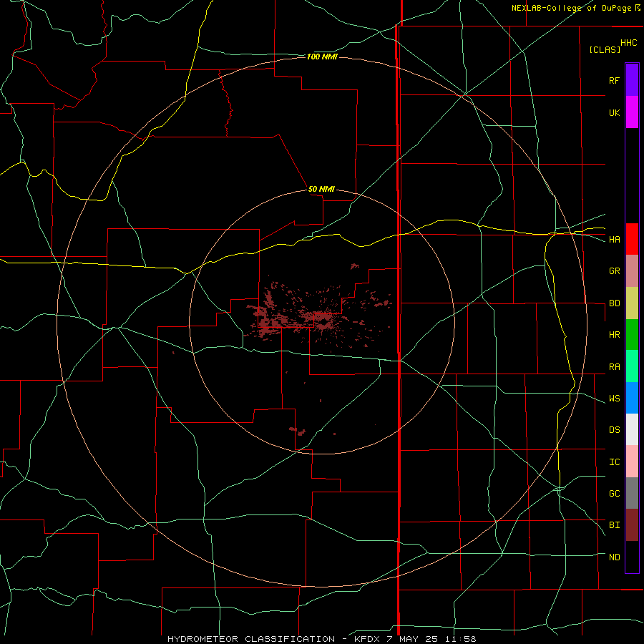The height and width of the screenshot is (644, 644).
Task: Select the light pink IC legend swatch
Action: (x=632, y=462)
